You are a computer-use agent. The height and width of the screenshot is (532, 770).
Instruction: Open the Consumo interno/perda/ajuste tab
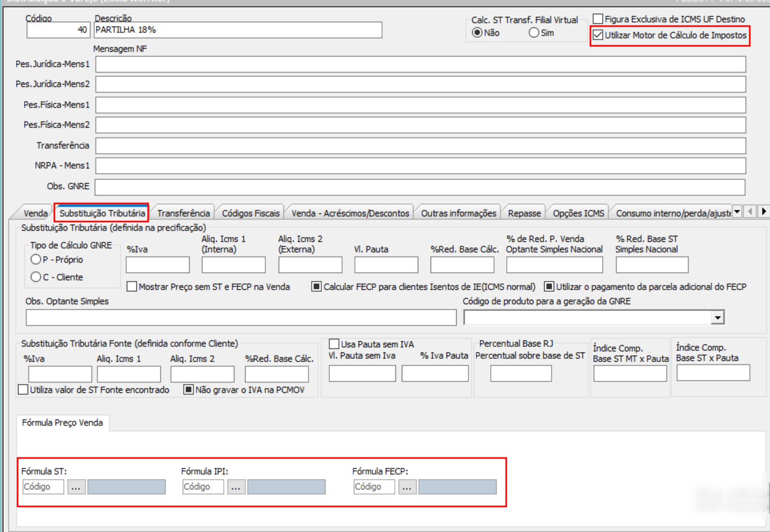coord(672,213)
